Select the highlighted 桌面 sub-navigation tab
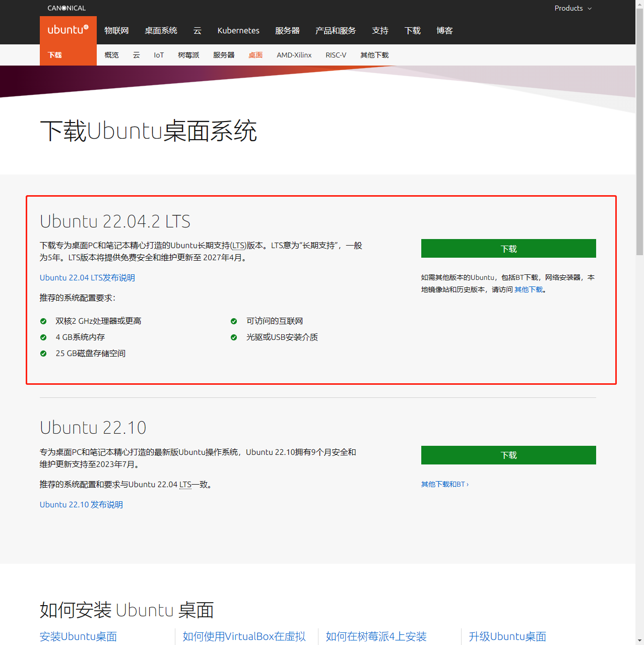644x645 pixels. pos(255,55)
